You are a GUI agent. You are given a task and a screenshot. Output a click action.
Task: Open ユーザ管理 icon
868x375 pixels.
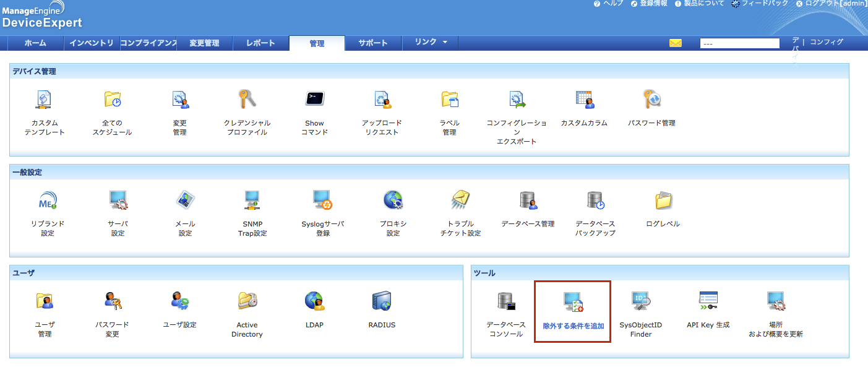pyautogui.click(x=45, y=301)
